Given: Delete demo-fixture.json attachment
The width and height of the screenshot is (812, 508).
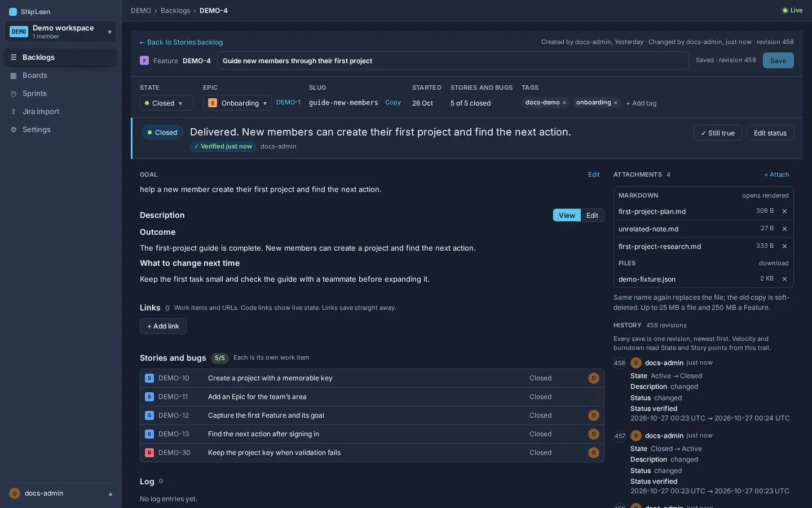Looking at the screenshot, I should [784, 279].
